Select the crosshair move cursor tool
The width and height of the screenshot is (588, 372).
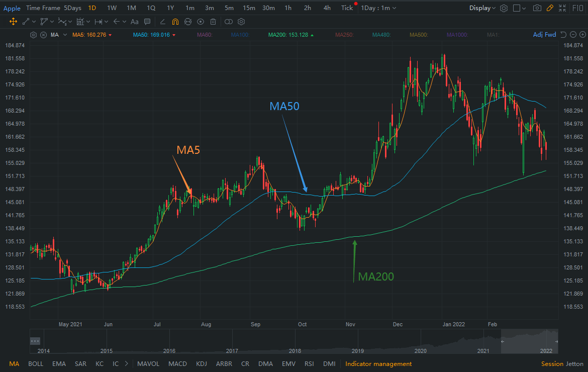(13, 22)
